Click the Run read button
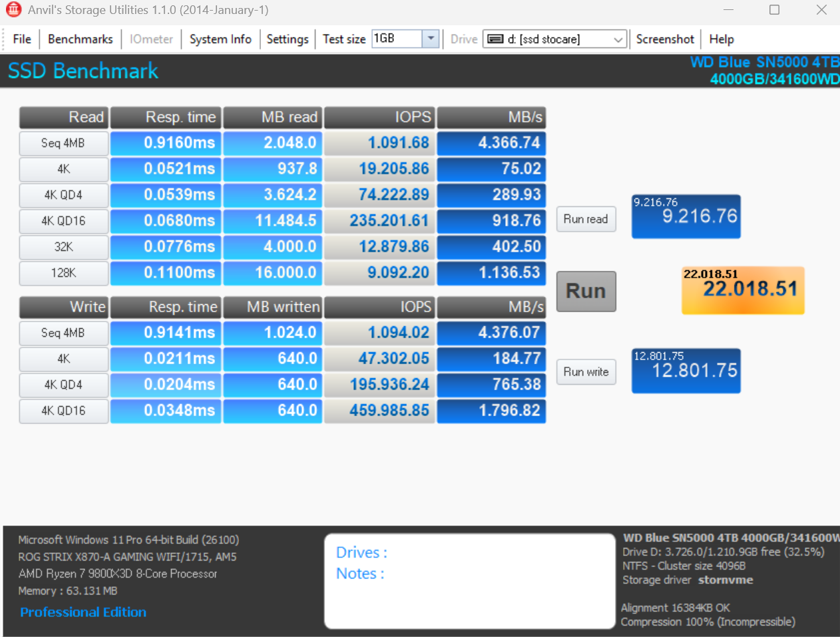 click(586, 219)
